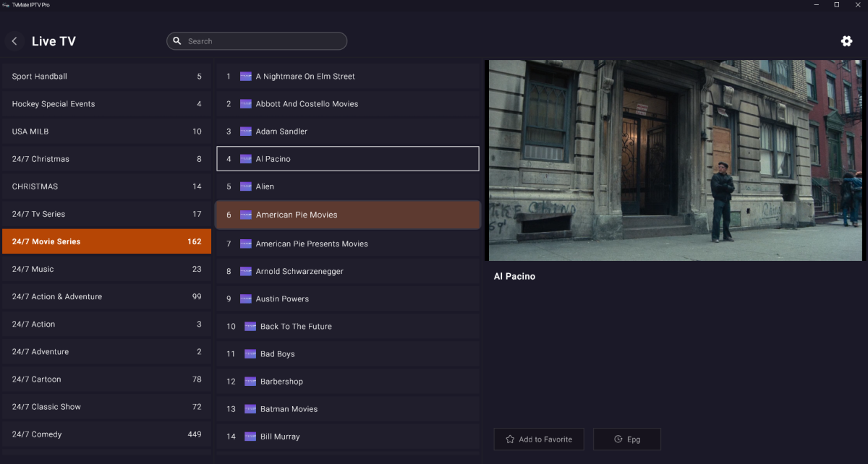Choose the Sport Handball category
The width and height of the screenshot is (868, 464).
pos(106,77)
